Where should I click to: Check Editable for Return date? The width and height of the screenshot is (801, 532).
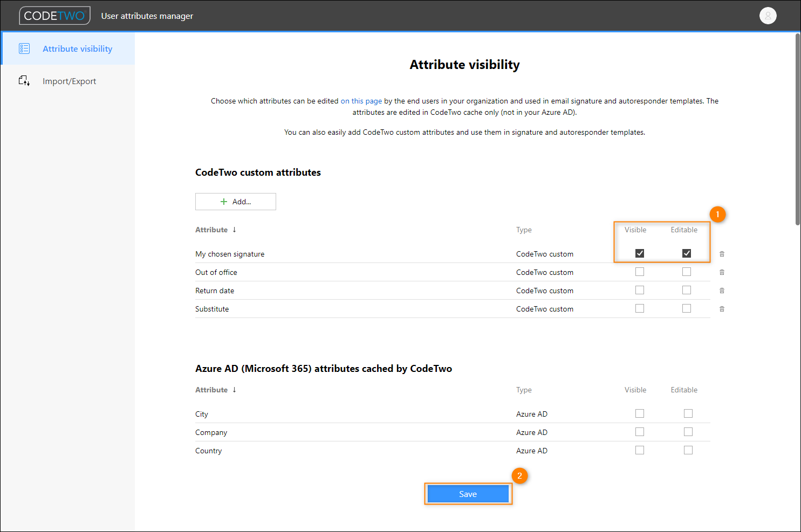click(x=687, y=290)
